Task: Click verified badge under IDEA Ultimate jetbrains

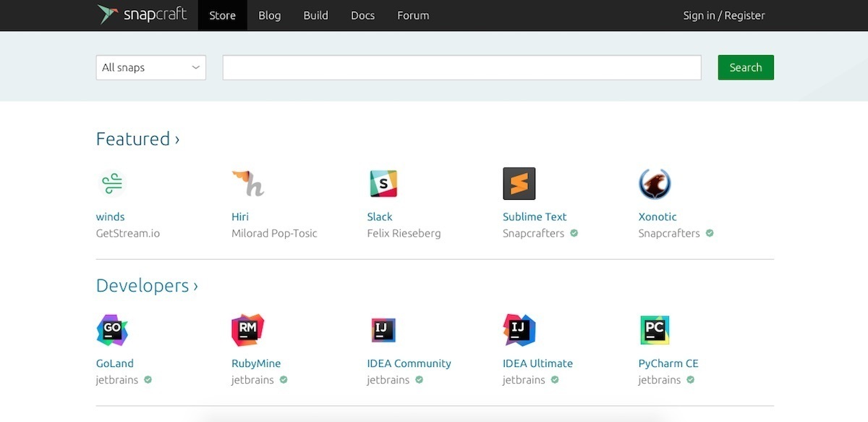Action: pyautogui.click(x=555, y=379)
